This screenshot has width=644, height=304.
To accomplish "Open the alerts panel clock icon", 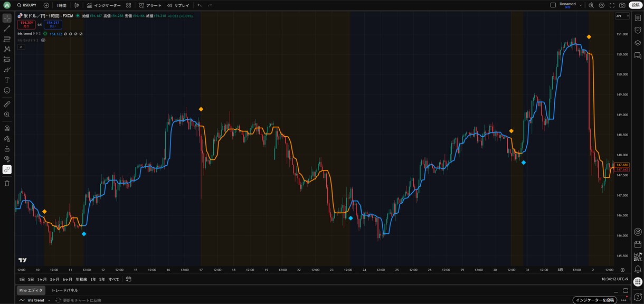I will click(x=638, y=30).
